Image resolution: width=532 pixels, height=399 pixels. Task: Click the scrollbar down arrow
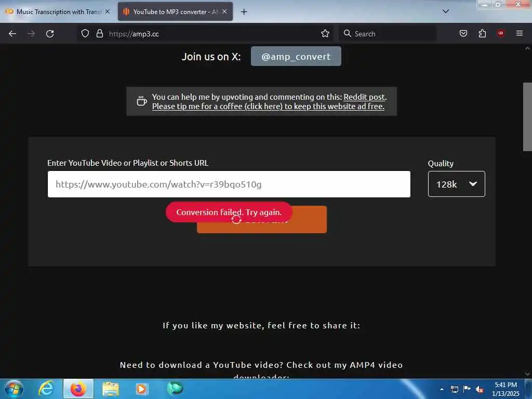(x=527, y=374)
